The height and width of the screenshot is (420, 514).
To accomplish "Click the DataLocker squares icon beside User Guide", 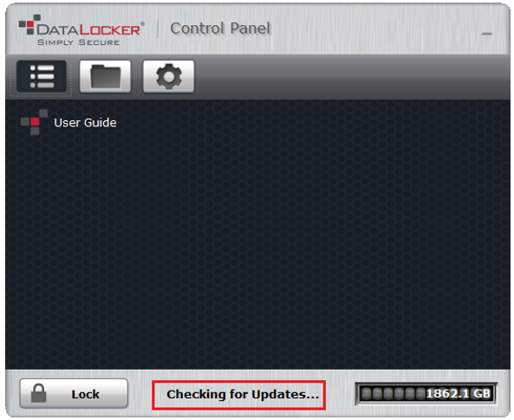I will pyautogui.click(x=34, y=122).
